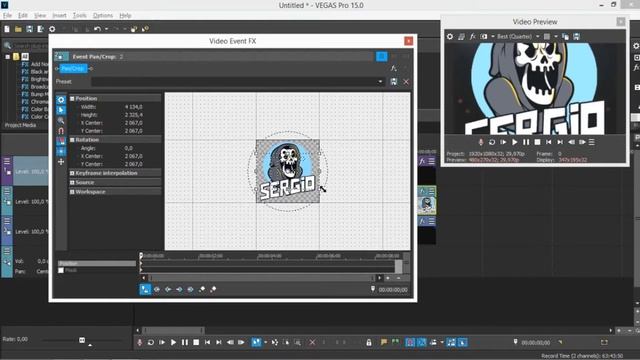640x360 pixels.
Task: Open Video Preview project properties gear
Action: [450, 36]
